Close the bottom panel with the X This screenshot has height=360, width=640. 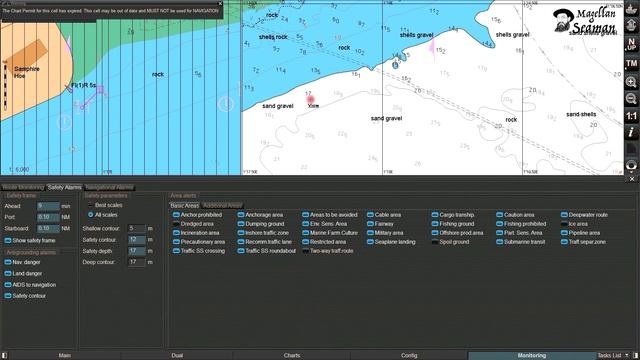pyautogui.click(x=632, y=179)
